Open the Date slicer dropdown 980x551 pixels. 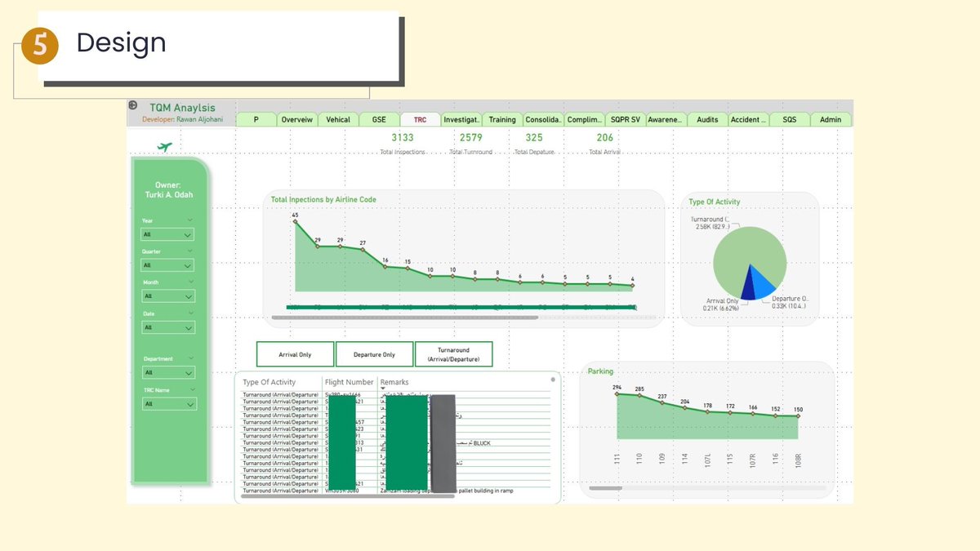(168, 327)
